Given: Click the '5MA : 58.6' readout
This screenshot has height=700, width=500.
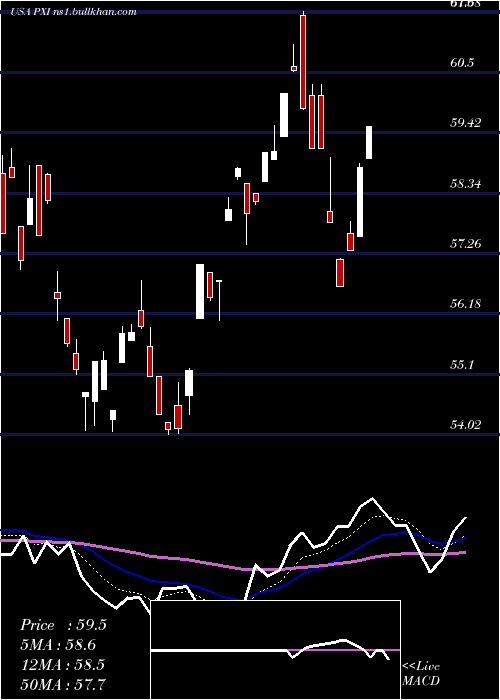Looking at the screenshot, I should (58, 645).
